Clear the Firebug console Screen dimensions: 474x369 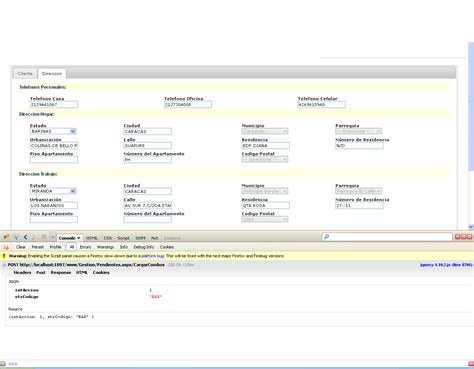click(21, 247)
